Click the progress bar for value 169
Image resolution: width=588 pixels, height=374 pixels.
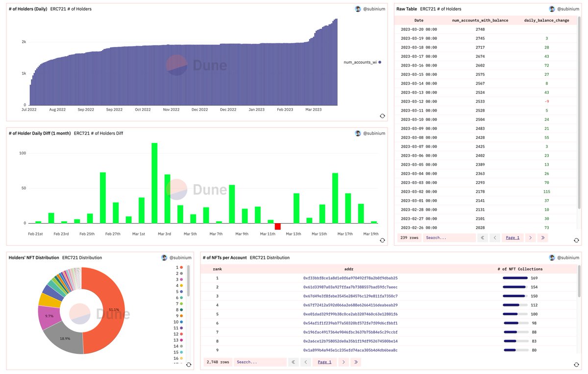515,278
